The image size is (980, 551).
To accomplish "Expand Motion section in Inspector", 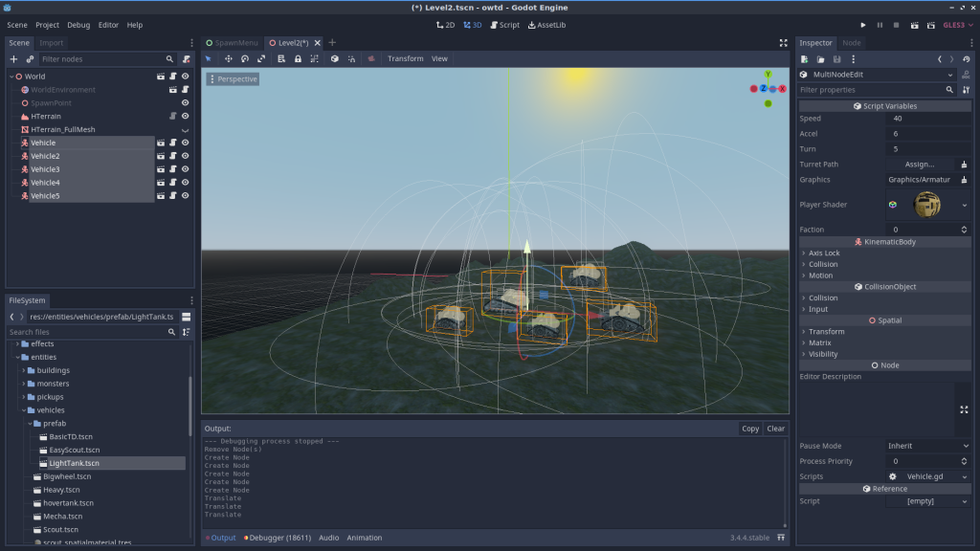I will (820, 275).
